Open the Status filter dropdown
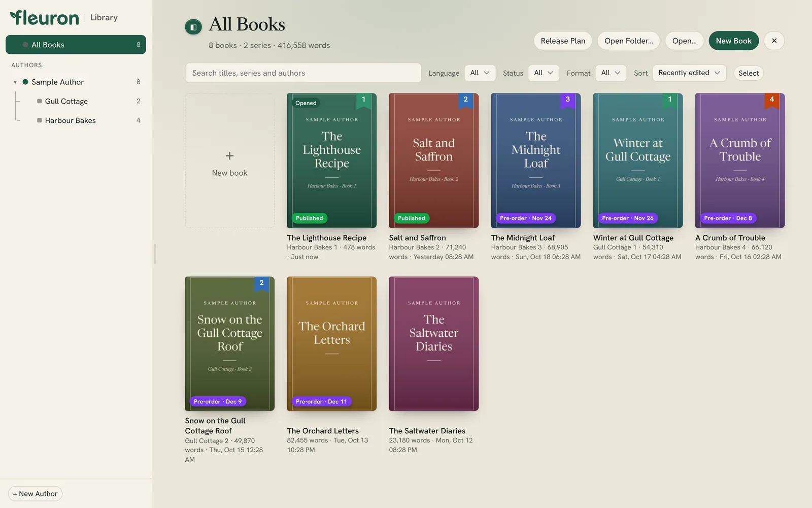Viewport: 812px width, 508px height. pyautogui.click(x=544, y=73)
